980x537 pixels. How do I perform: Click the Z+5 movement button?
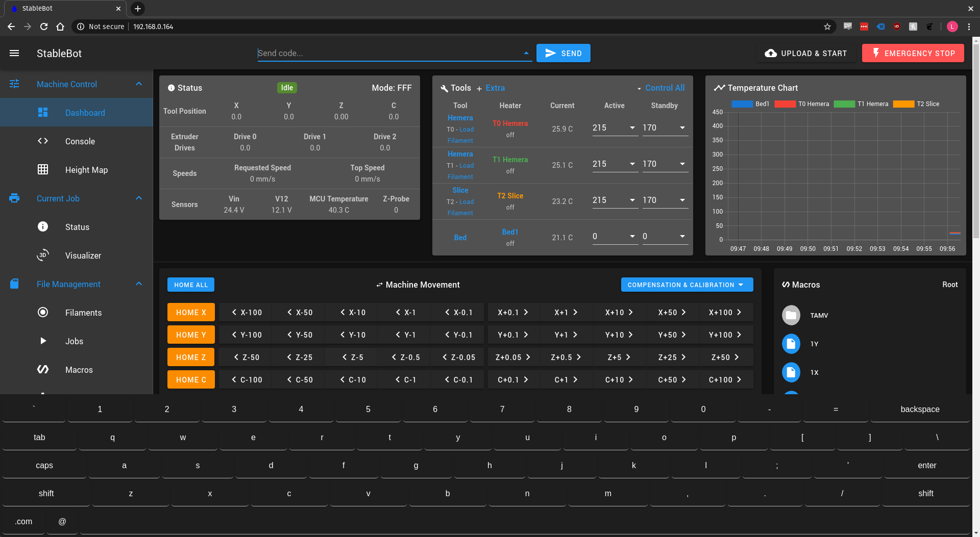click(x=619, y=357)
